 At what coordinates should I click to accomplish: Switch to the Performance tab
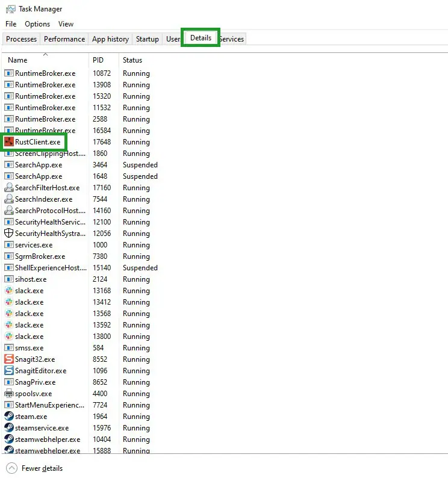(x=64, y=39)
